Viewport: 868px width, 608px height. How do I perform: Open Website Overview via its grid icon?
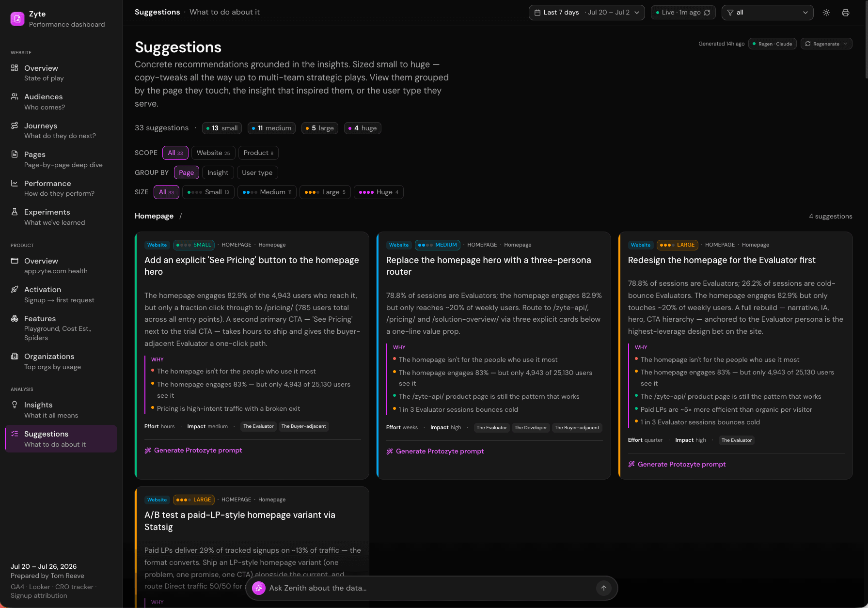[15, 68]
